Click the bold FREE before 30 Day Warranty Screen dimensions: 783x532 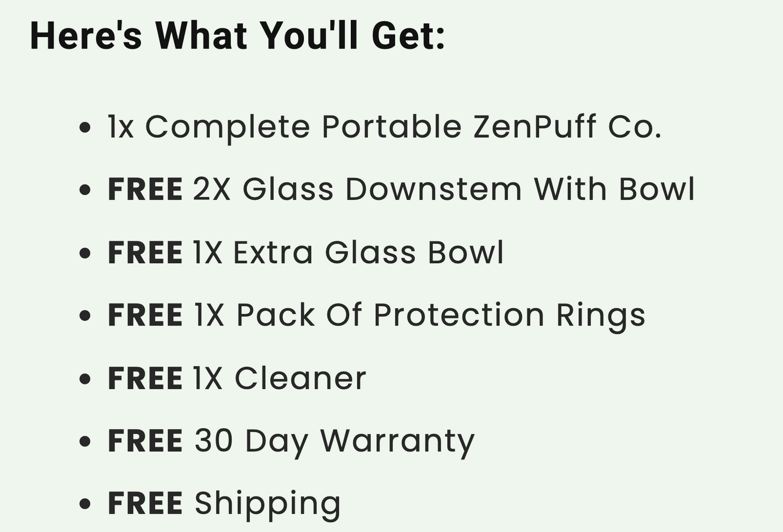pos(145,441)
